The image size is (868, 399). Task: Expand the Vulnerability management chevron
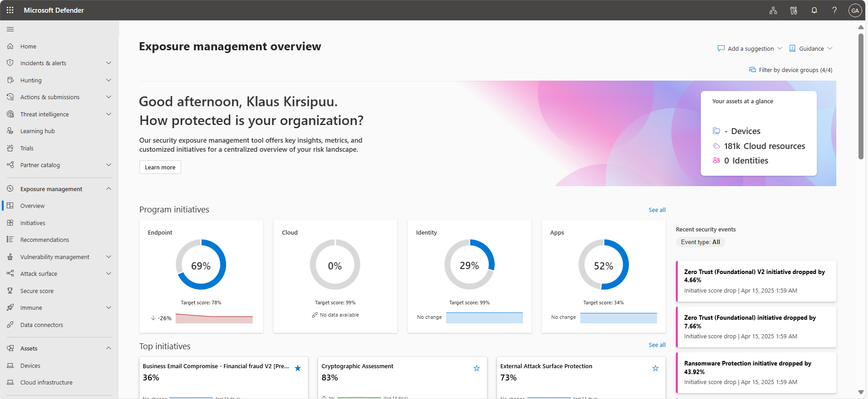[x=109, y=257]
